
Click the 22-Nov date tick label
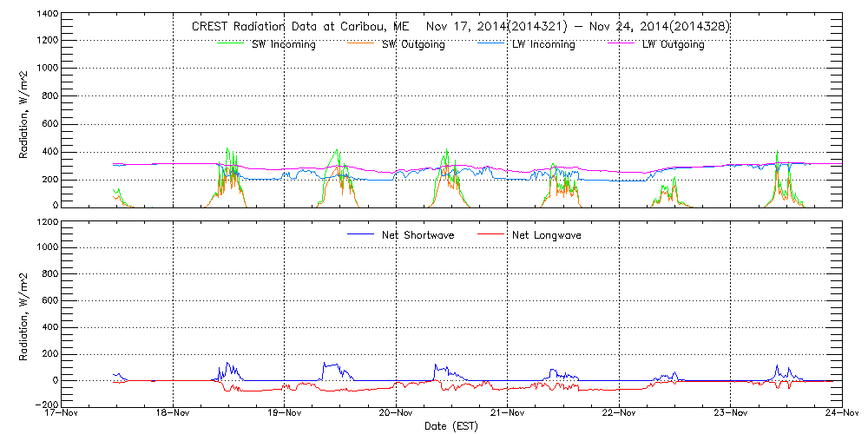coord(619,413)
